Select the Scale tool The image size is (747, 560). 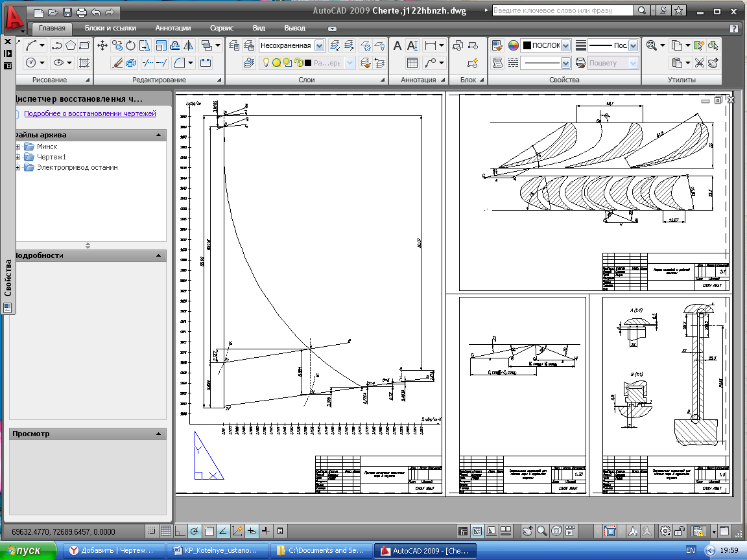(161, 46)
